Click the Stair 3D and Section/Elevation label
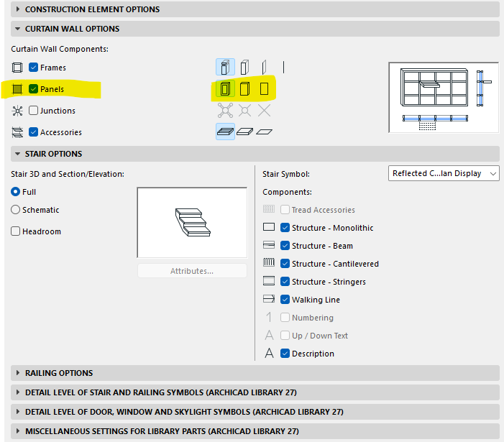The width and height of the screenshot is (504, 442). point(68,174)
